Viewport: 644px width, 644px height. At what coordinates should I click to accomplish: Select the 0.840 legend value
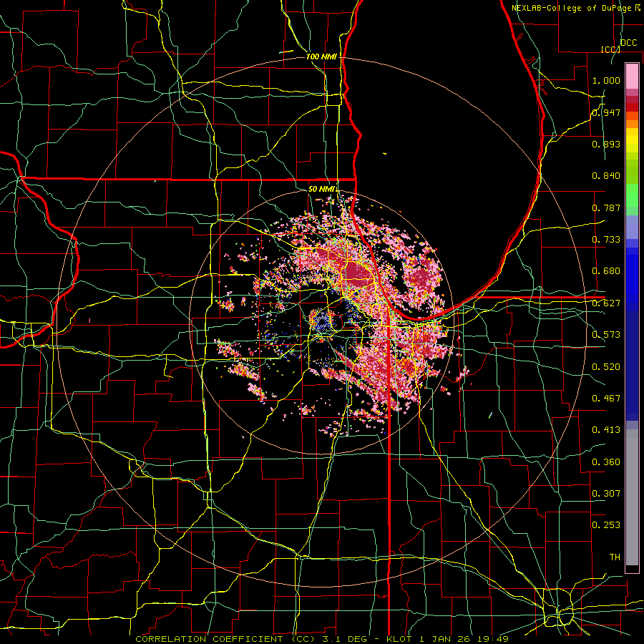pyautogui.click(x=606, y=176)
